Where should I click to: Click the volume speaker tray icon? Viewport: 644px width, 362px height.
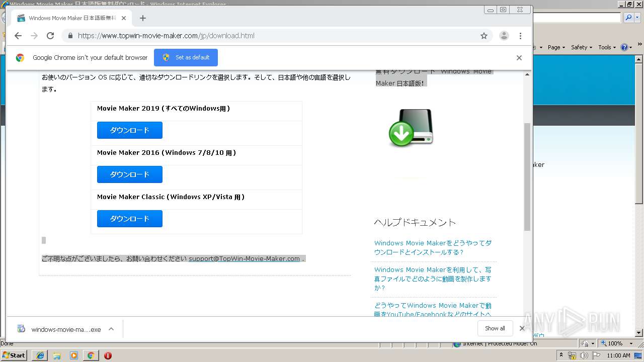click(584, 355)
